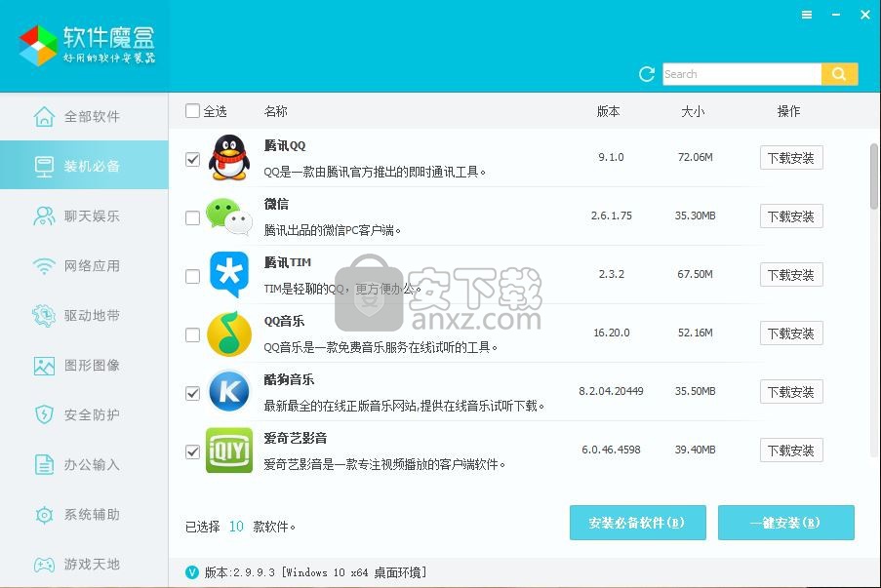The height and width of the screenshot is (588, 881).
Task: Open the 系统辅助 category
Action: click(84, 515)
